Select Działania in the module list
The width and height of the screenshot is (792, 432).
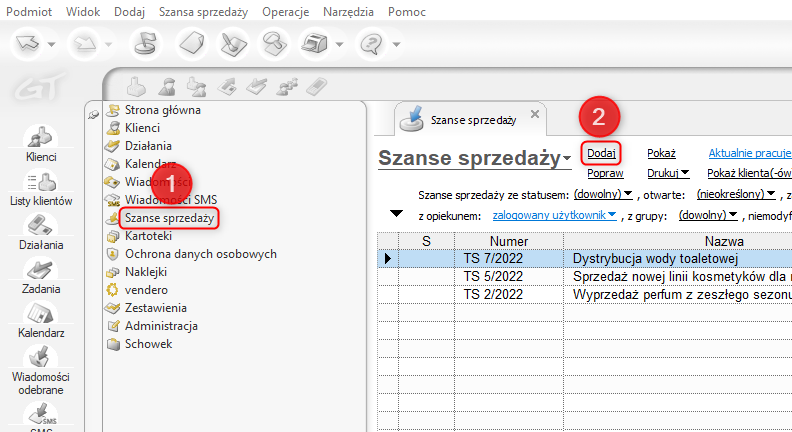[x=148, y=146]
